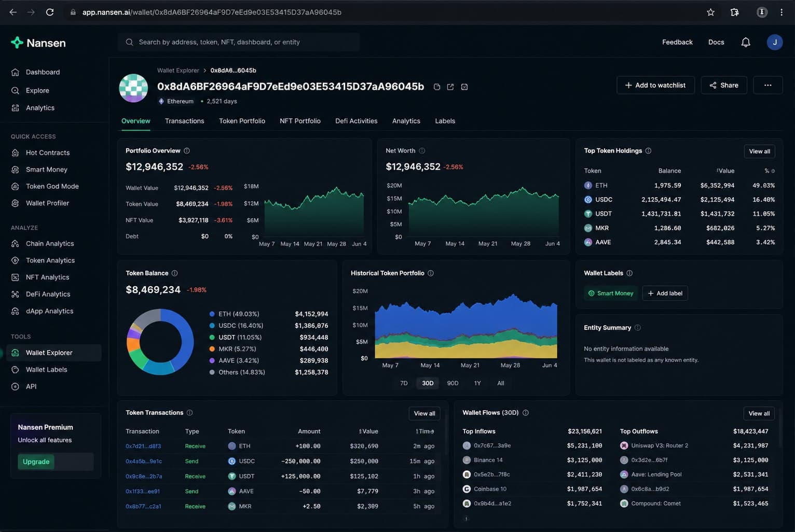Viewport: 795px width, 532px height.
Task: Click the Token Transactions info icon
Action: coord(190,413)
